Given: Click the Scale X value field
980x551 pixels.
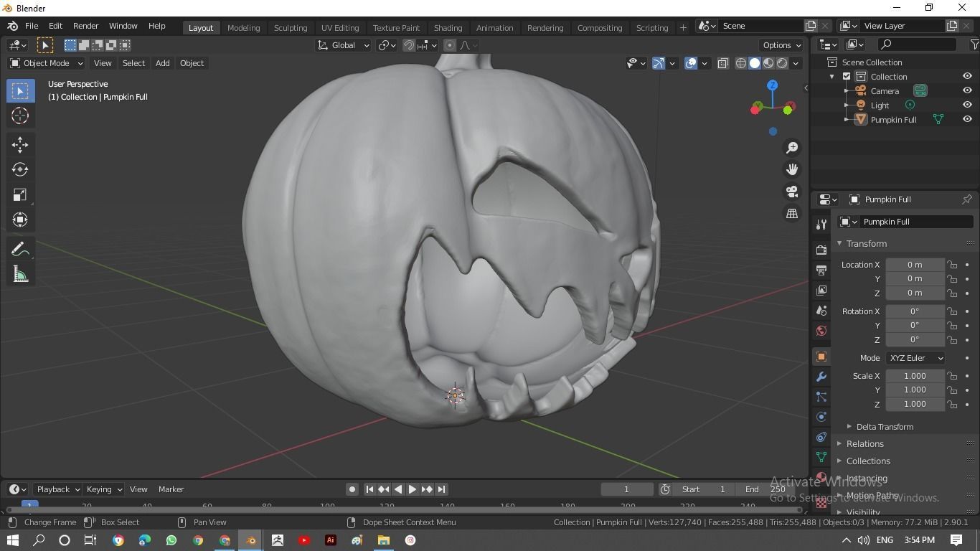Looking at the screenshot, I should point(915,376).
